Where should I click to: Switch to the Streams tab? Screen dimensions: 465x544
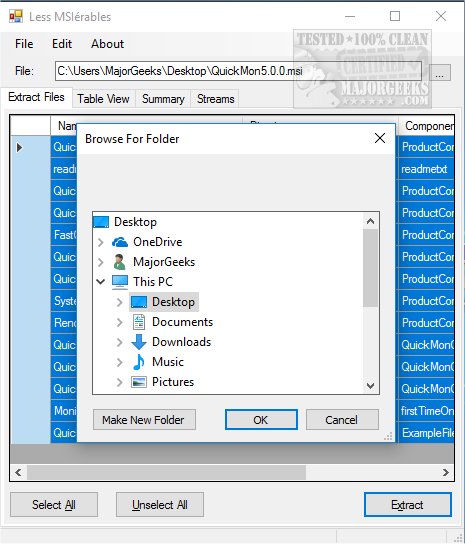pos(215,99)
